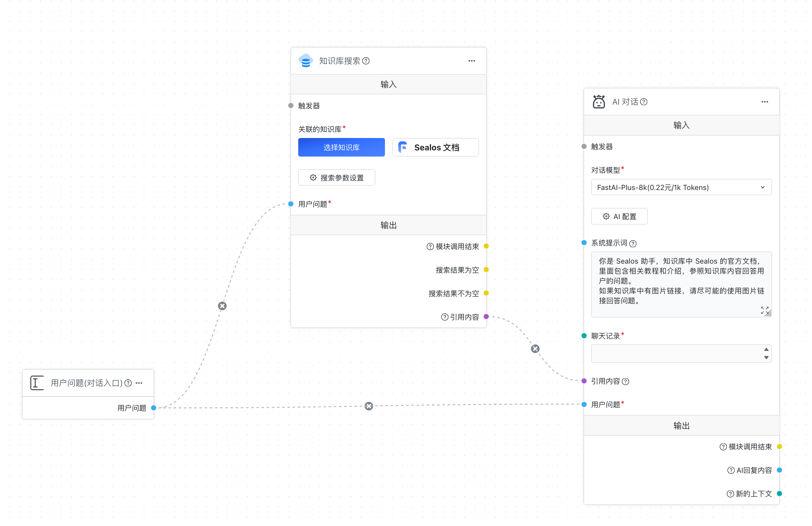Click the 选择知识库 button

point(341,147)
